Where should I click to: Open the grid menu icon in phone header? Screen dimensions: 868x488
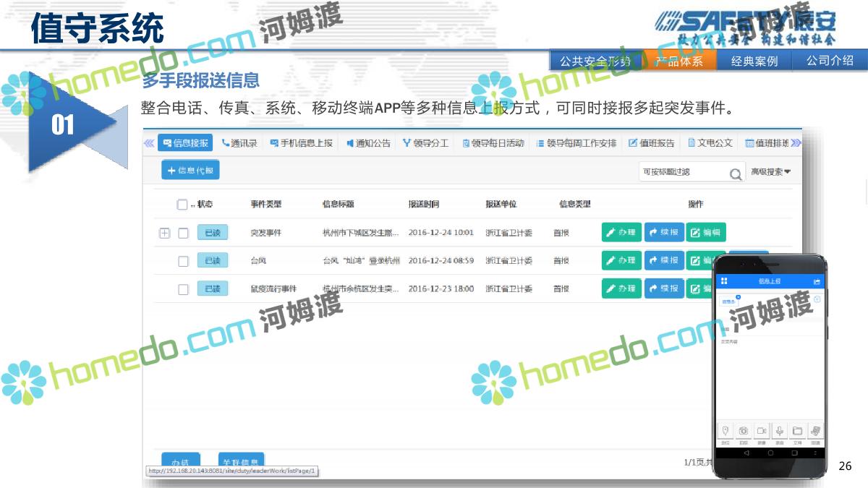click(724, 281)
